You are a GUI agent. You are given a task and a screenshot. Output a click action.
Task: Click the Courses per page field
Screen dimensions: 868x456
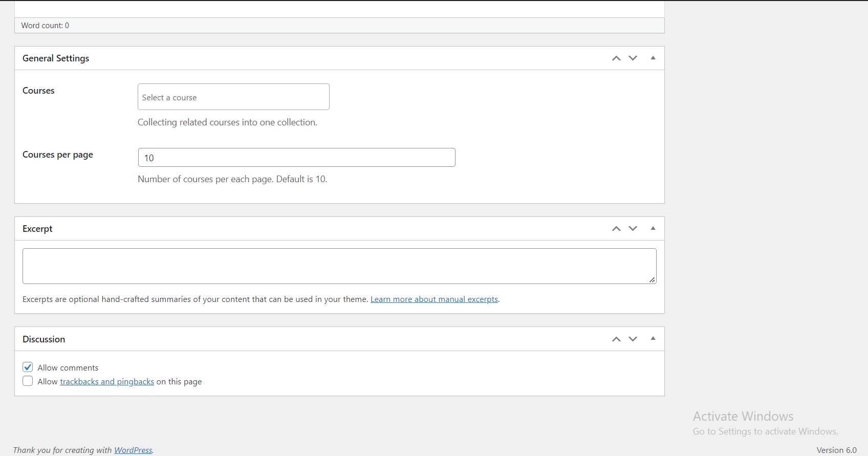[x=296, y=158]
